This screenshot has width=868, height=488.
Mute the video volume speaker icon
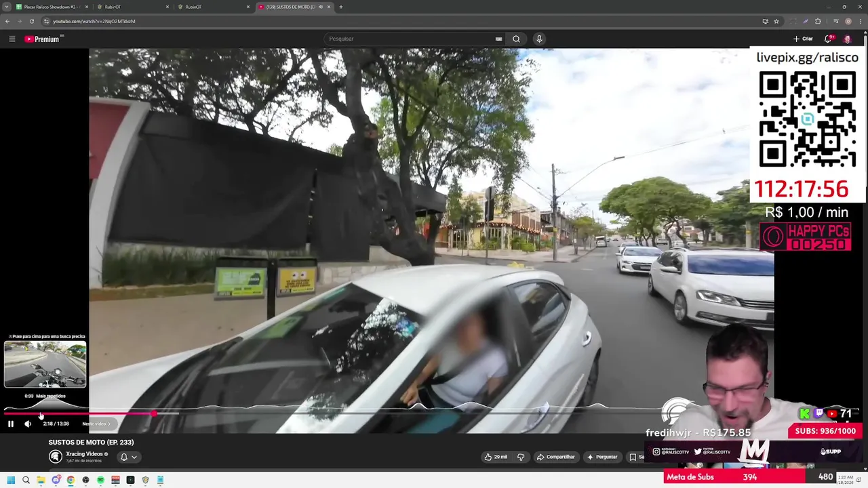tap(28, 424)
